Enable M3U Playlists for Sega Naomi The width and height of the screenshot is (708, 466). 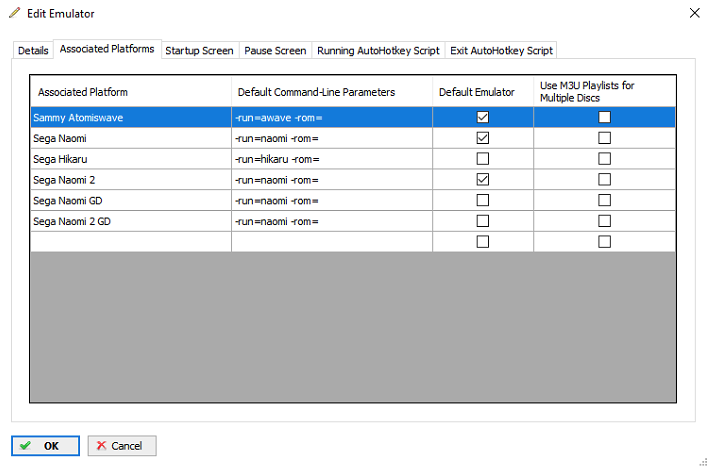pos(605,138)
